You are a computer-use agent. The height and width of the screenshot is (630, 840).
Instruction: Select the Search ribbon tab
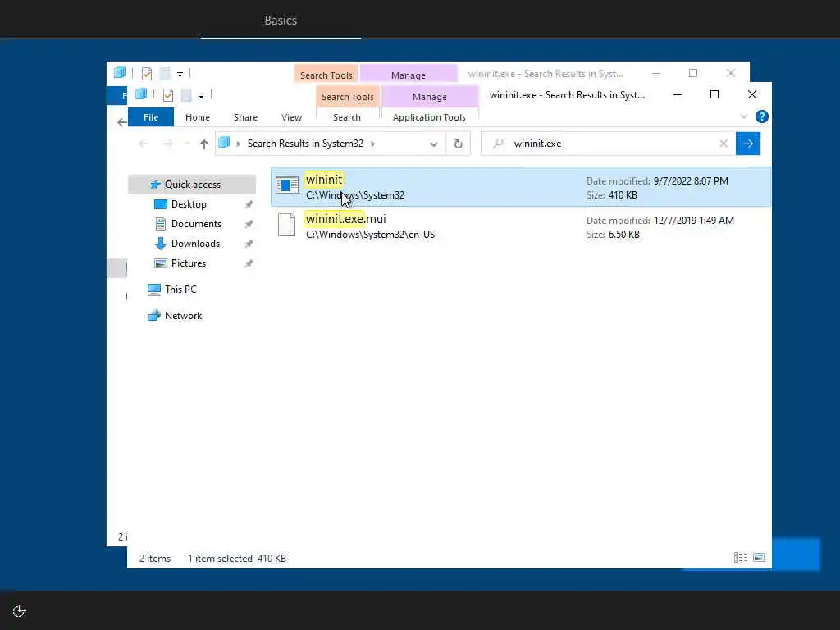(347, 117)
